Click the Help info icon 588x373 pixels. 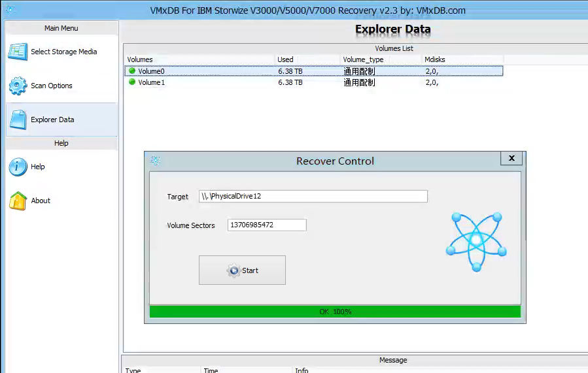18,167
